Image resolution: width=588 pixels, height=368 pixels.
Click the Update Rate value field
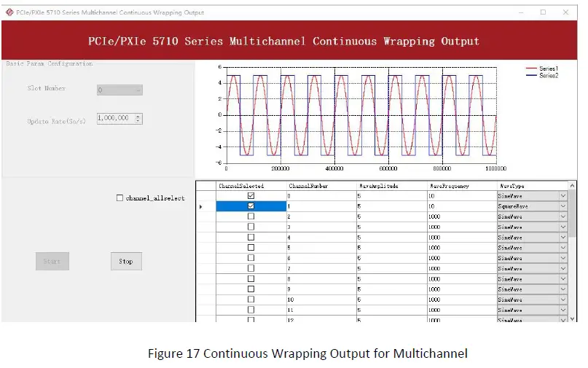[116, 118]
